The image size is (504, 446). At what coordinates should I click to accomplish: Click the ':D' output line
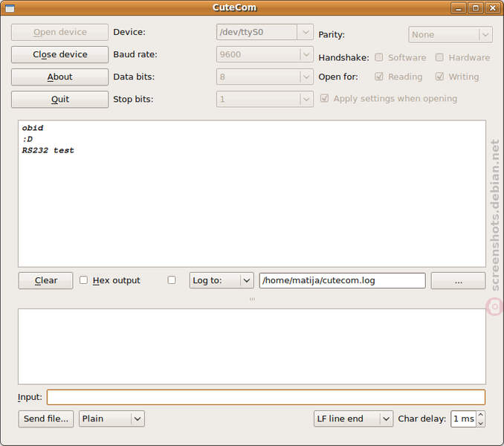coord(28,139)
